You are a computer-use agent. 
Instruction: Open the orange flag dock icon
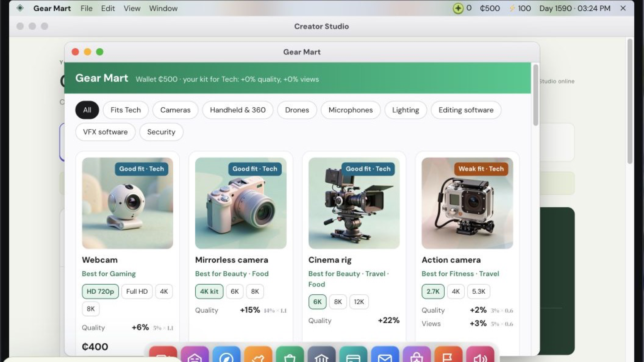click(x=448, y=355)
